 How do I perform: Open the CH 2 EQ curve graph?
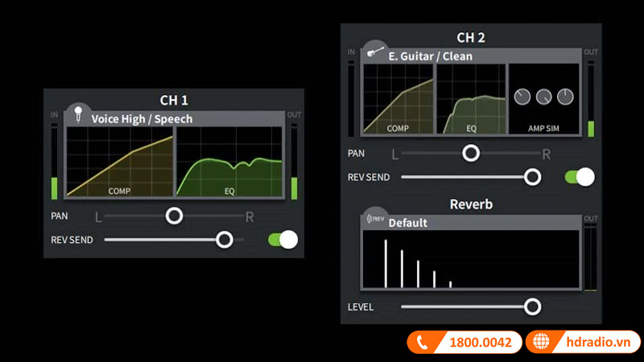[x=471, y=98]
